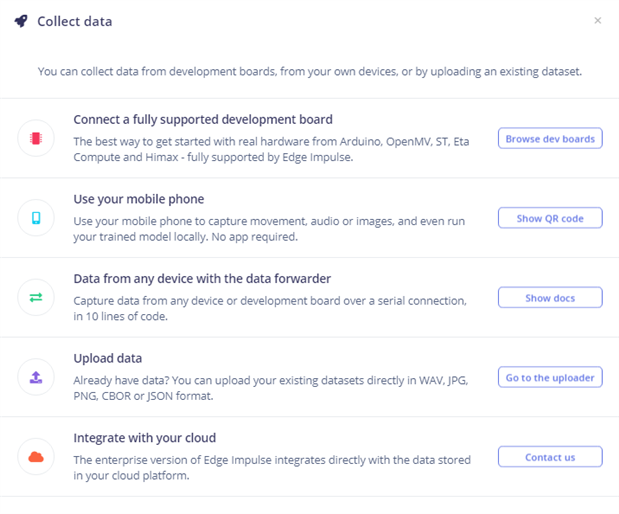
Task: Click the orange cloud integration icon
Action: [36, 457]
